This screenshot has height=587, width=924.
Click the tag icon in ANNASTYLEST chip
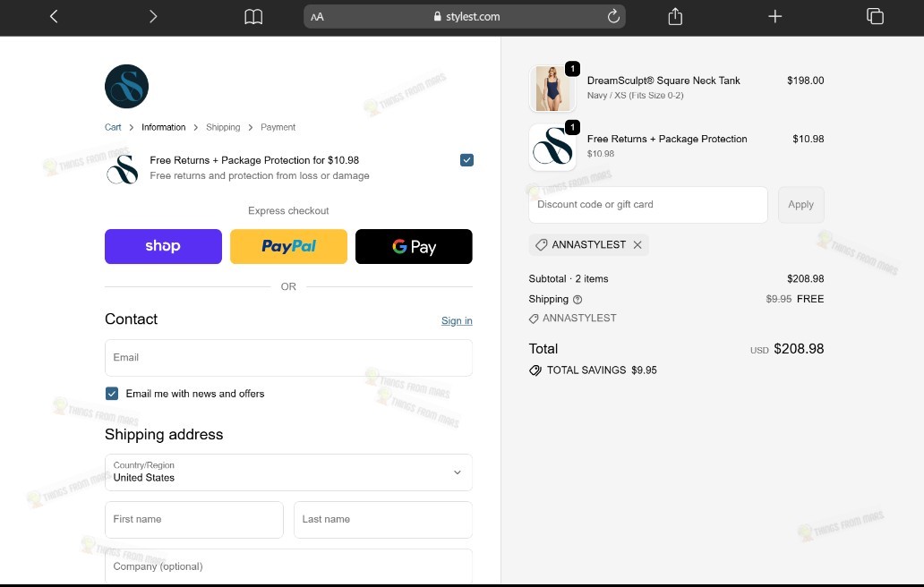coord(541,245)
